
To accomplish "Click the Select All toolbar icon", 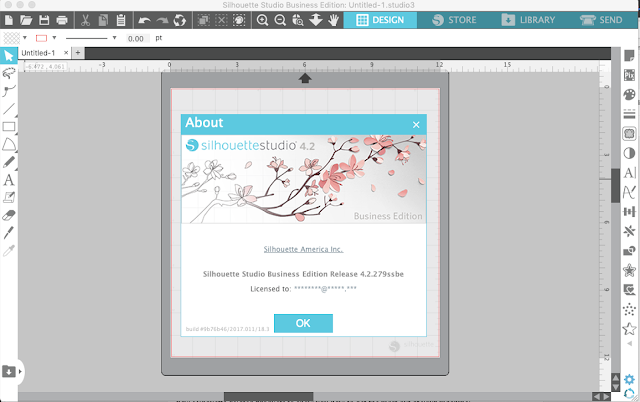I will pyautogui.click(x=204, y=20).
